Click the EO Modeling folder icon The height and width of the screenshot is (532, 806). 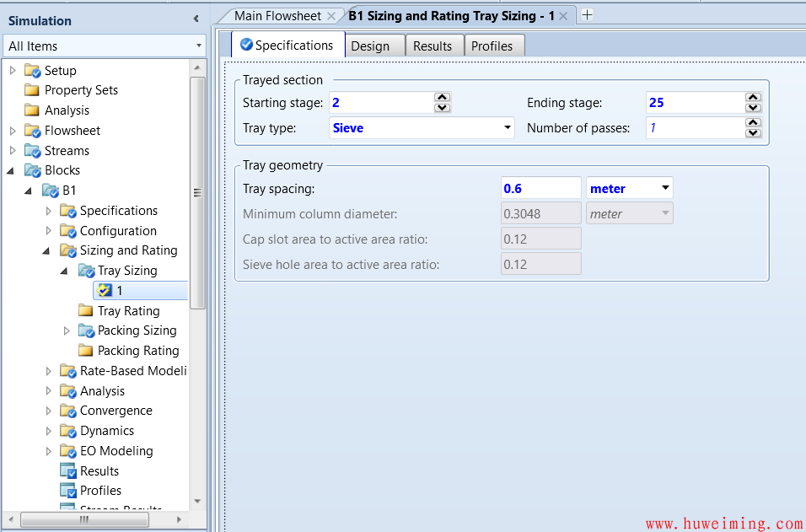tap(68, 451)
